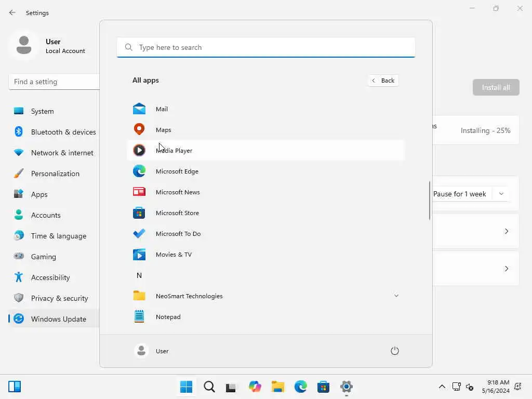Open the Mail app icon
The width and height of the screenshot is (532, 399).
coord(139,109)
